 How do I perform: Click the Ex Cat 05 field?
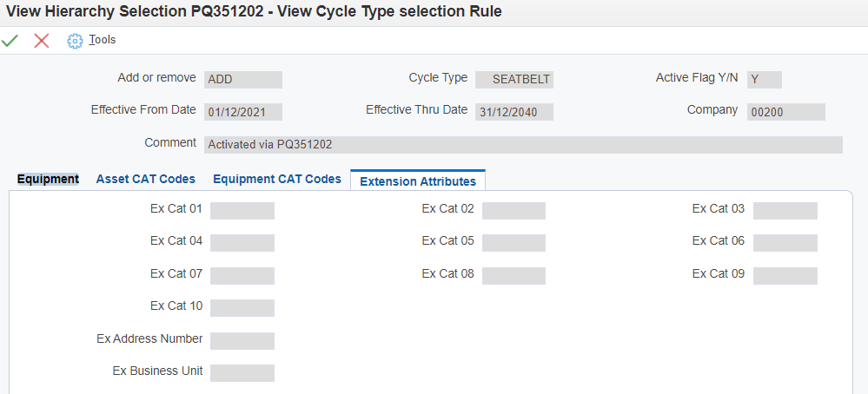tap(514, 242)
